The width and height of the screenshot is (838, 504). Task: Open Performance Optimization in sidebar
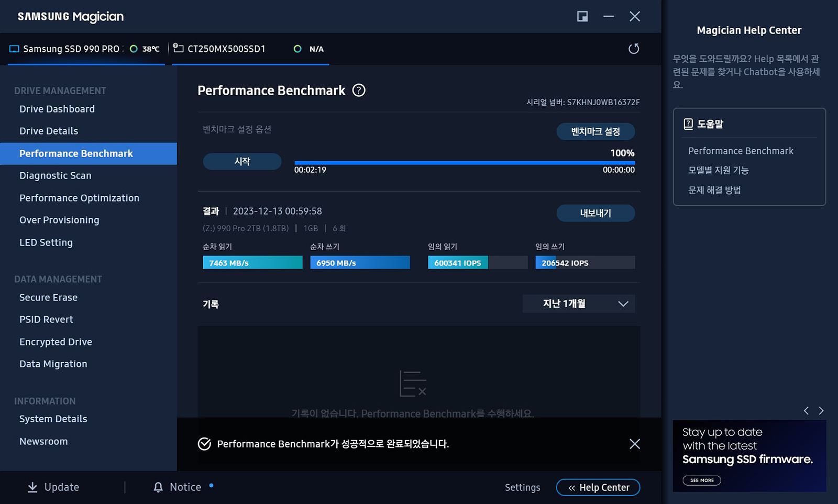[x=79, y=198]
